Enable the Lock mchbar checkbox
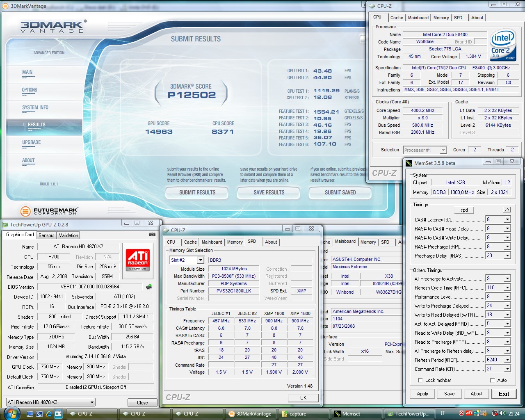 (420, 380)
